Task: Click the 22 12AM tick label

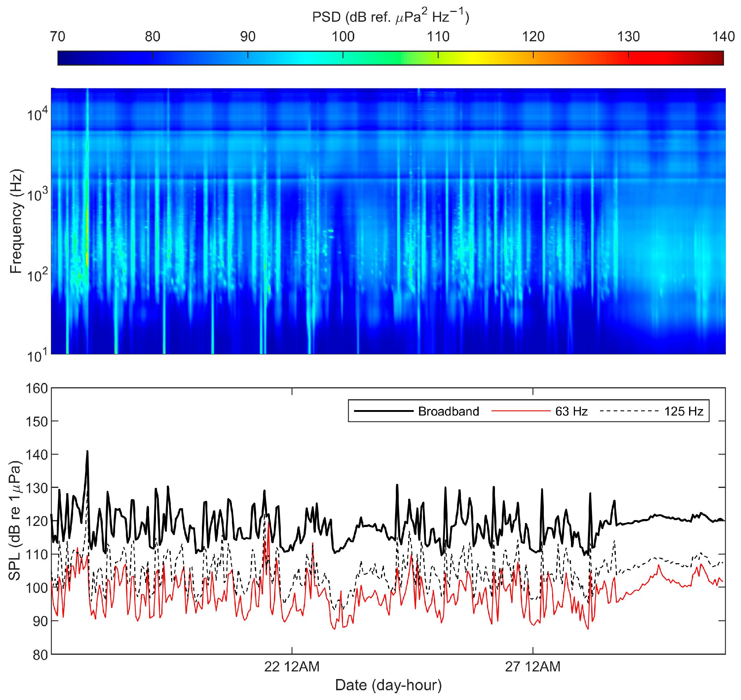Action: pyautogui.click(x=292, y=666)
